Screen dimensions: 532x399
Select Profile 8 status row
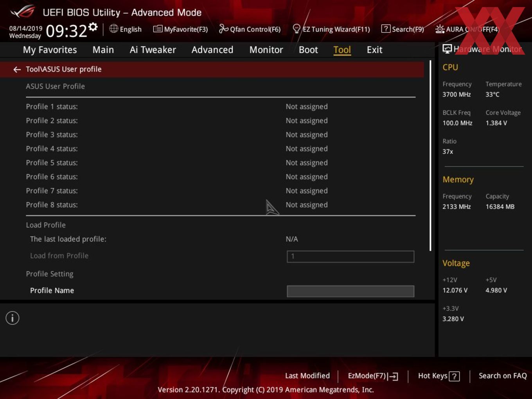221,205
